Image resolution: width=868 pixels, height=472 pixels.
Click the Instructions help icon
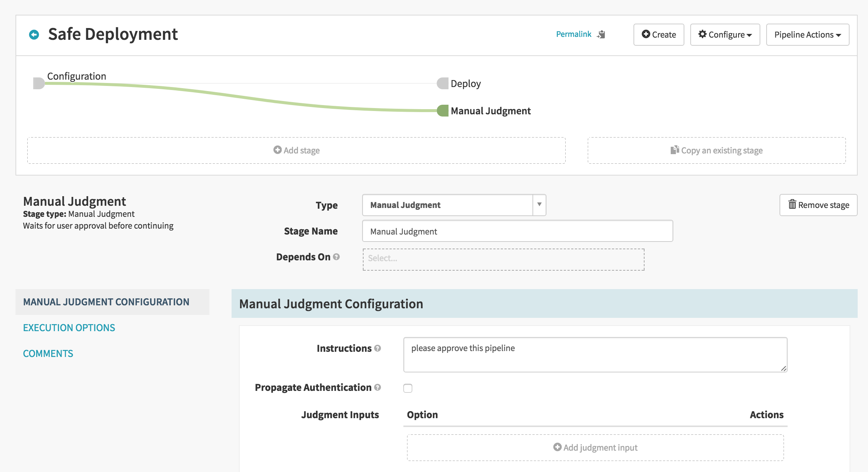(x=378, y=348)
